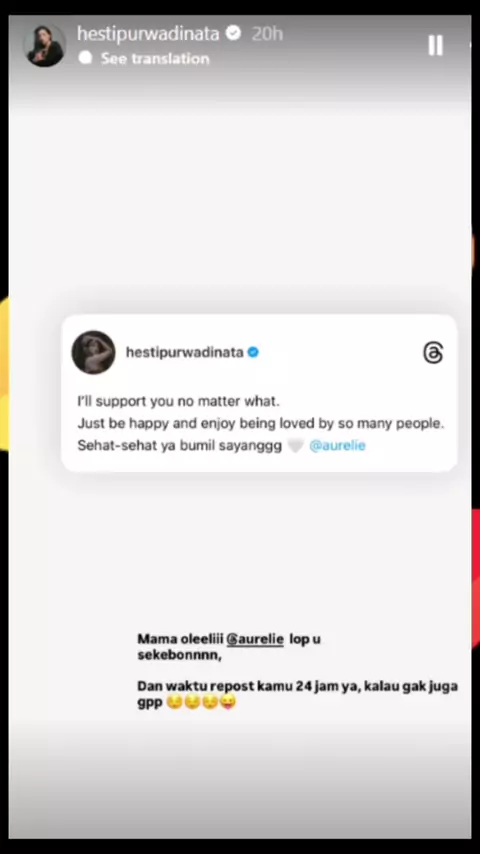Open the underlined @aurelie mention in story caption
This screenshot has width=480, height=854.
pyautogui.click(x=255, y=639)
